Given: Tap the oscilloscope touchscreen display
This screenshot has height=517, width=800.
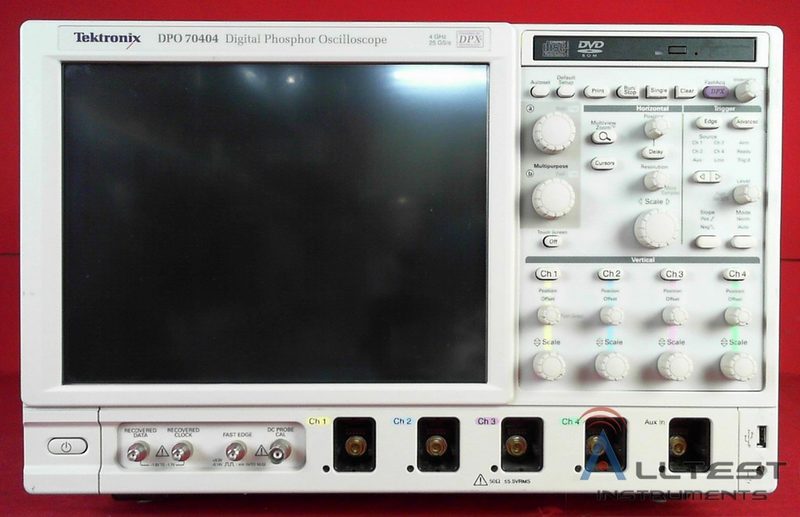Looking at the screenshot, I should (x=275, y=223).
